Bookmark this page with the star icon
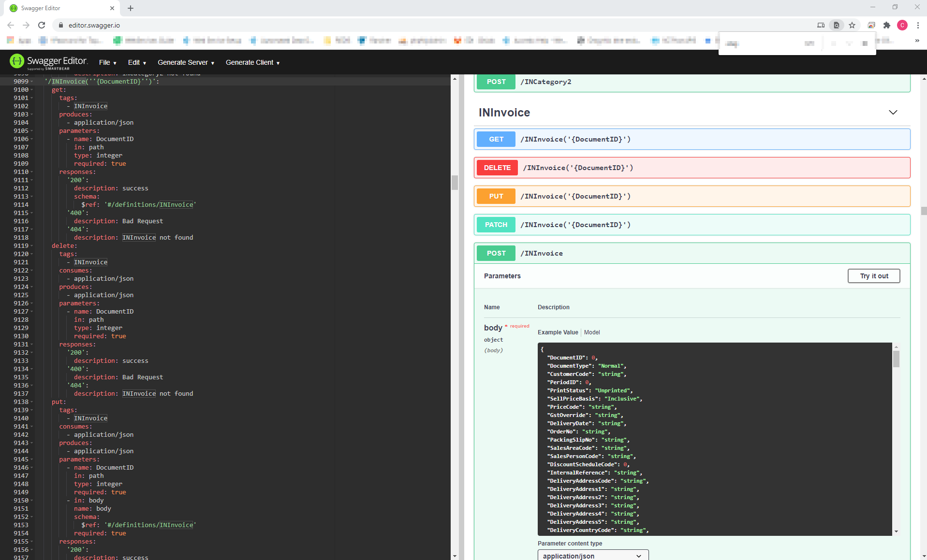Viewport: 927px width, 560px height. pos(852,25)
